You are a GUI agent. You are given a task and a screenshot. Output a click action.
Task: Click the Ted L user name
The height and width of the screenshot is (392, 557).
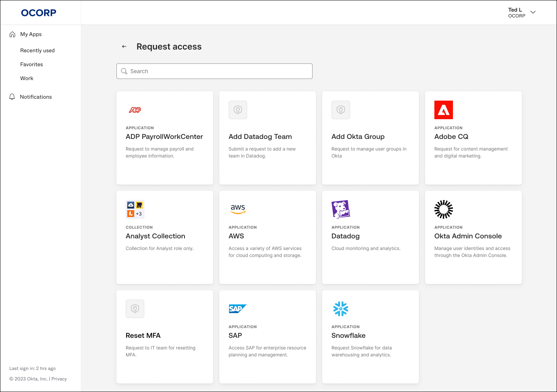click(515, 10)
